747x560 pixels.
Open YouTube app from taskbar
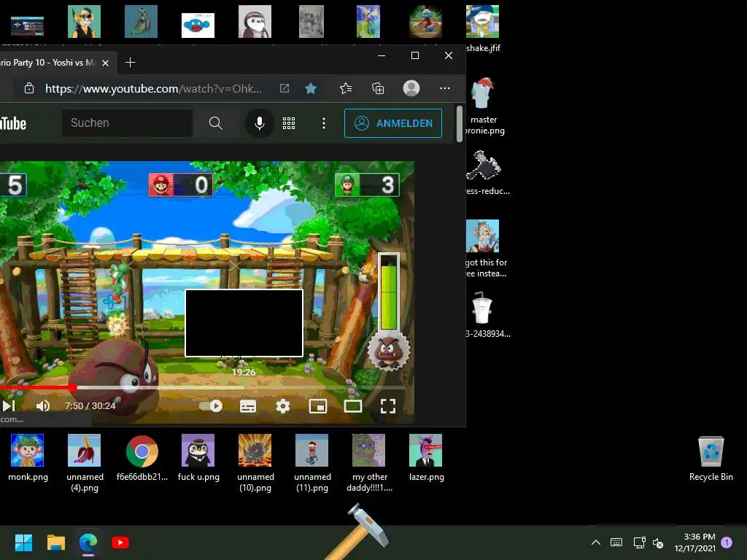(x=120, y=542)
